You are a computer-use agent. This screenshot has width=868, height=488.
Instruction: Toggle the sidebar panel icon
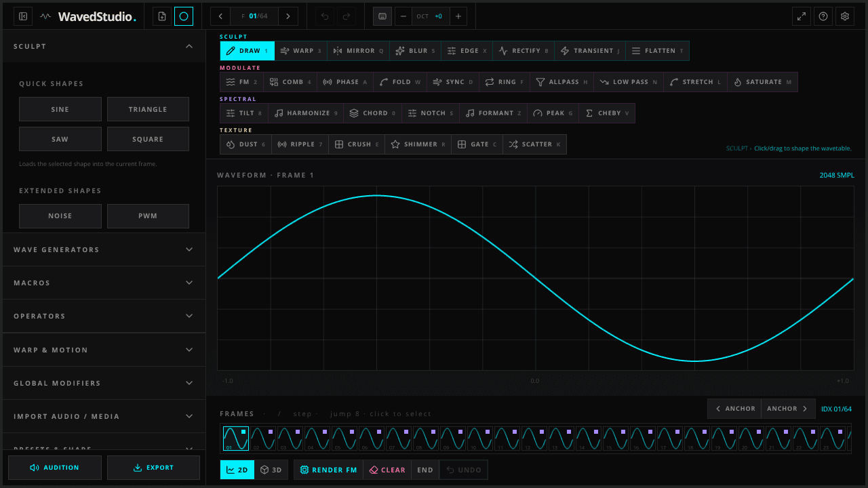pyautogui.click(x=23, y=16)
